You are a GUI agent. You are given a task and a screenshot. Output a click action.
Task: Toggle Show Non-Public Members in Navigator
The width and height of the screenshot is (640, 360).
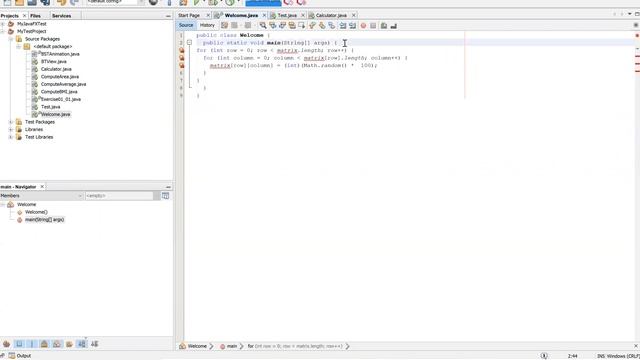44,344
